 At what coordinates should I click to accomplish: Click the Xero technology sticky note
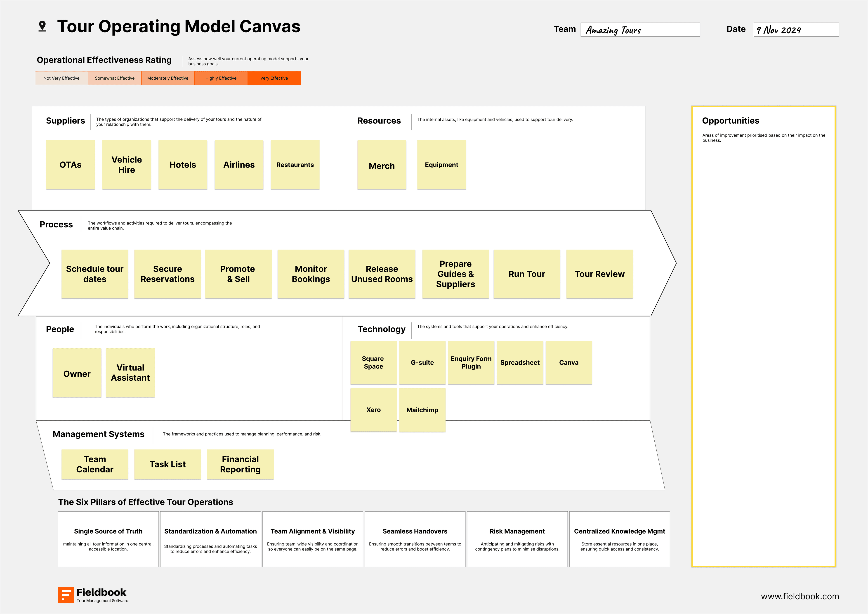pos(373,409)
